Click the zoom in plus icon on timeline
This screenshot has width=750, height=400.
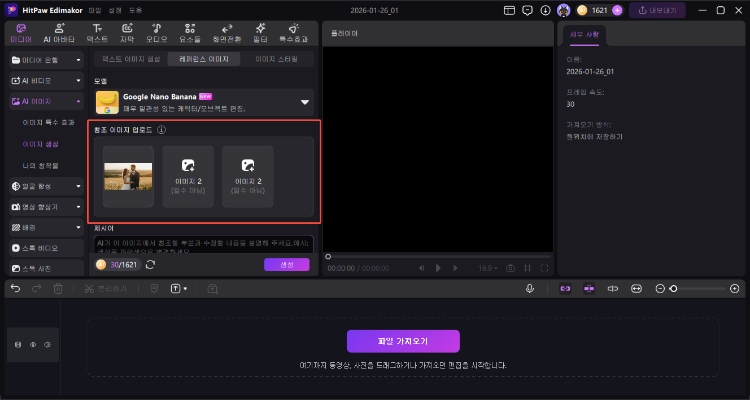[735, 289]
